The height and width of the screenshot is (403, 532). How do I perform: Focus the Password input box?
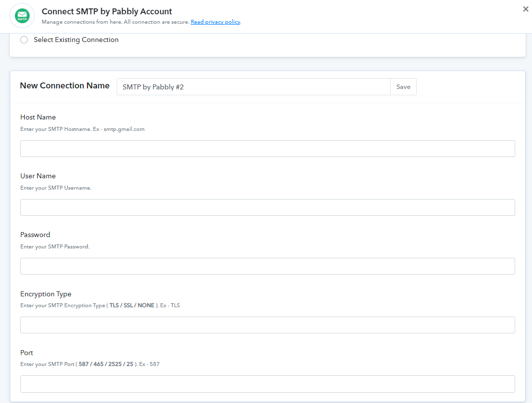[267, 266]
